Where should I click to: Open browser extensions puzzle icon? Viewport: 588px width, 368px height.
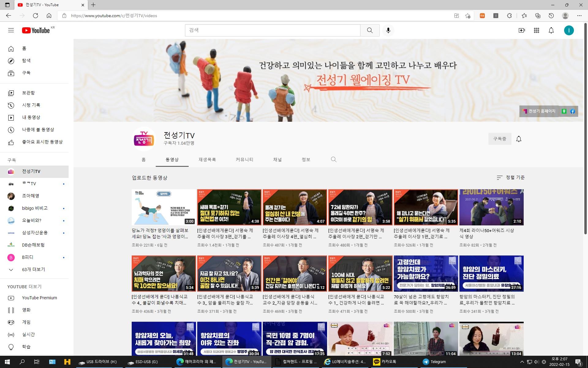(509, 16)
